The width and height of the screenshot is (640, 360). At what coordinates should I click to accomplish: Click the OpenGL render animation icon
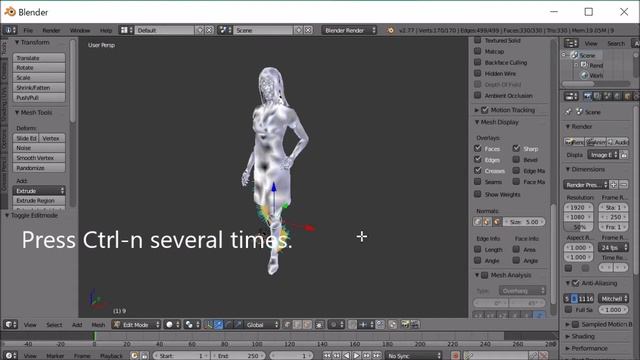[415, 324]
